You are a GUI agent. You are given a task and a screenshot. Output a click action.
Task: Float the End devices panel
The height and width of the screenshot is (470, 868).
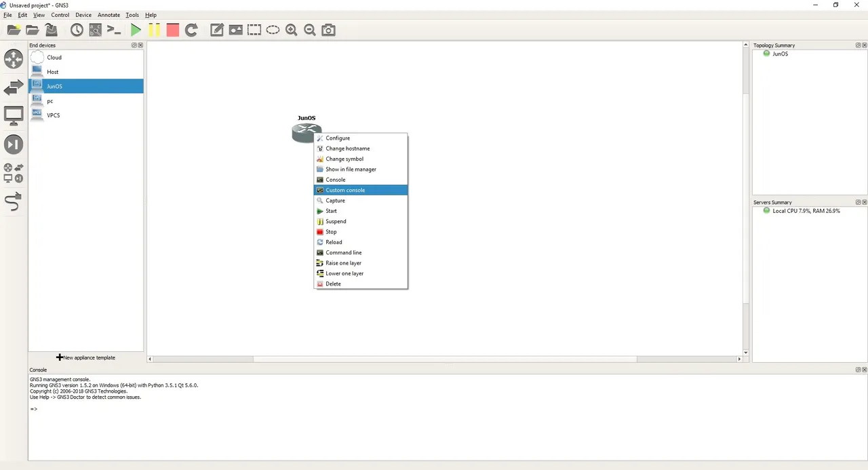point(134,45)
